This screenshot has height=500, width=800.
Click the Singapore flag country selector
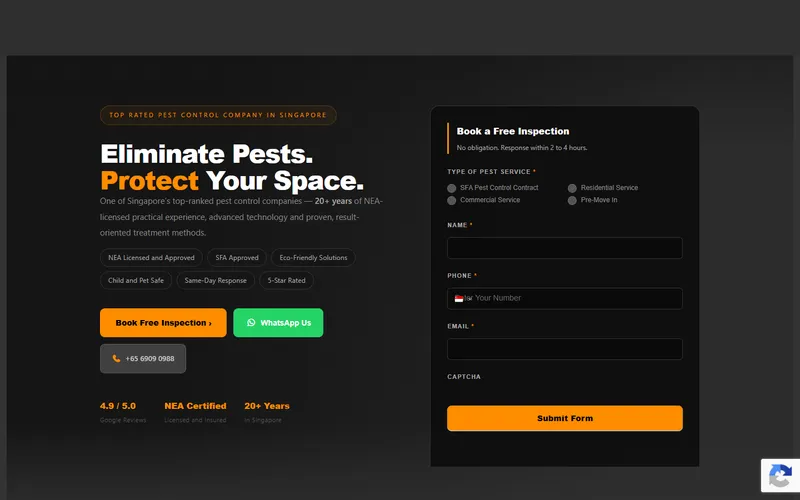459,298
